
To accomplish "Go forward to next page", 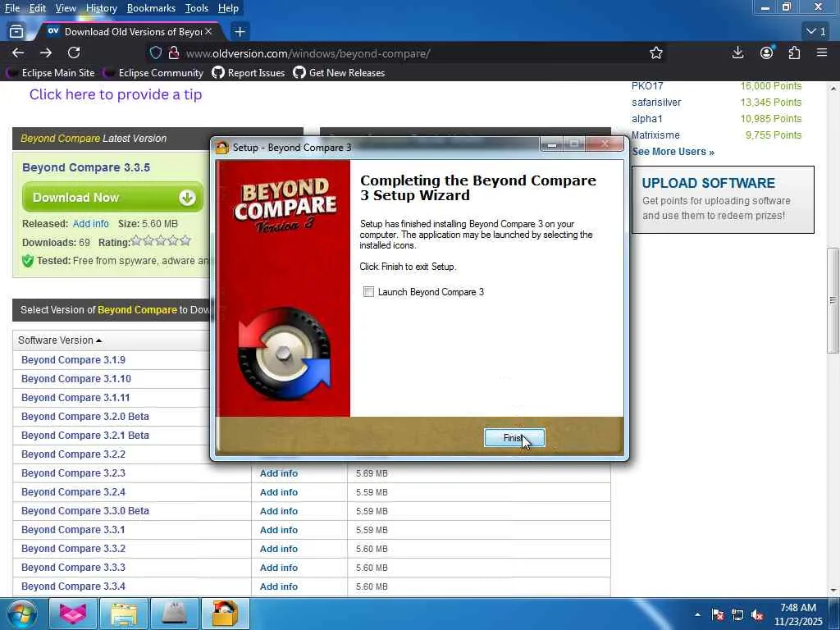I will (x=46, y=52).
